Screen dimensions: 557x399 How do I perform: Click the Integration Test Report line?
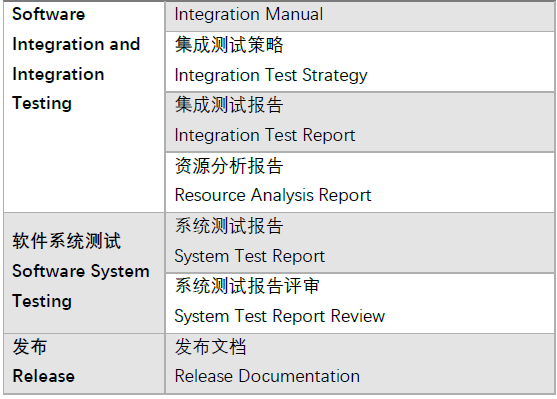click(x=265, y=135)
